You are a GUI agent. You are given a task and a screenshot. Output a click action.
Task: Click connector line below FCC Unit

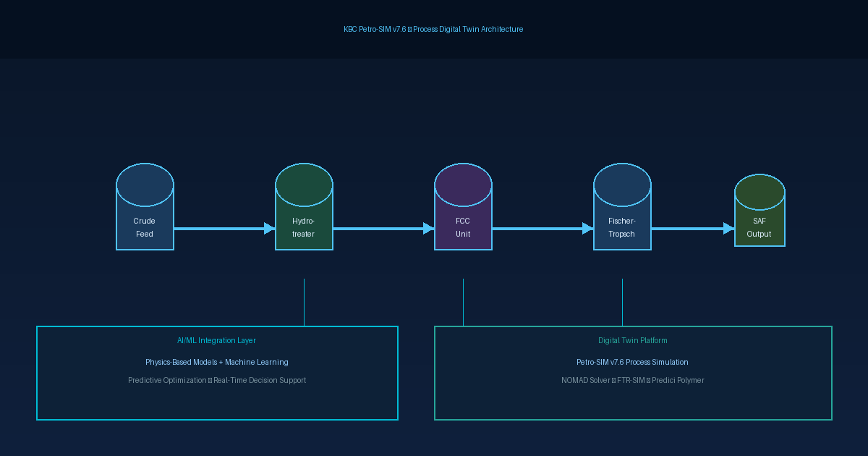coord(463,303)
